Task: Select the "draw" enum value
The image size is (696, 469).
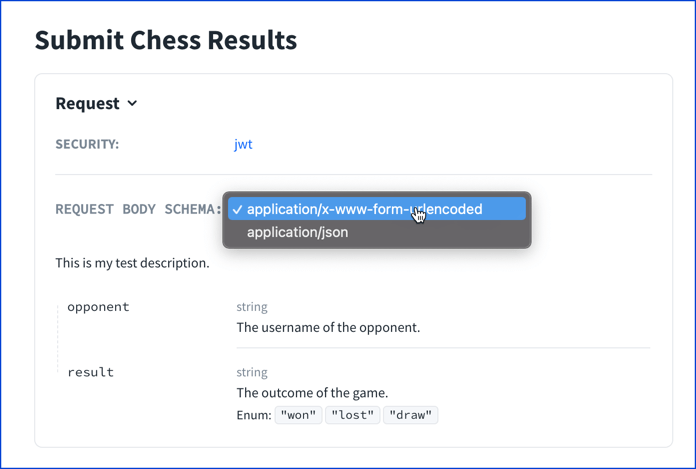Action: pos(411,415)
